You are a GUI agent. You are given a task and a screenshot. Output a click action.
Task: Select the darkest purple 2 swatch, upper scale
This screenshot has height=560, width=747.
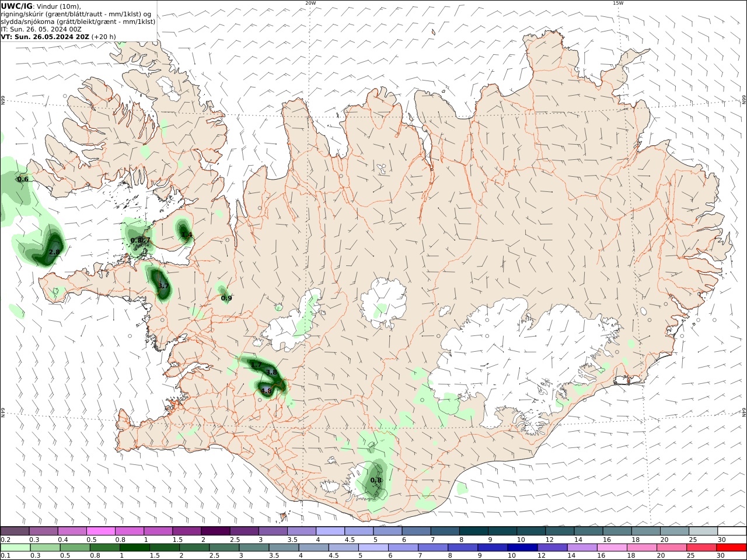click(215, 531)
